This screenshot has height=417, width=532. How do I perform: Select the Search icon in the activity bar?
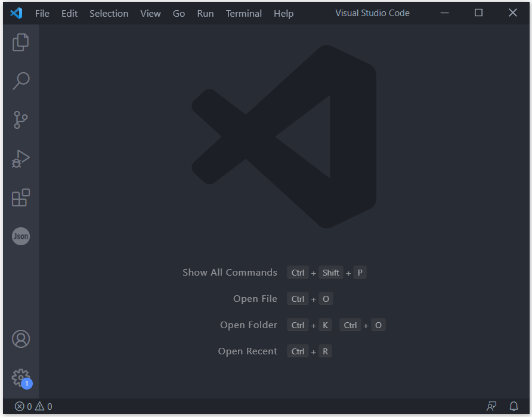21,81
